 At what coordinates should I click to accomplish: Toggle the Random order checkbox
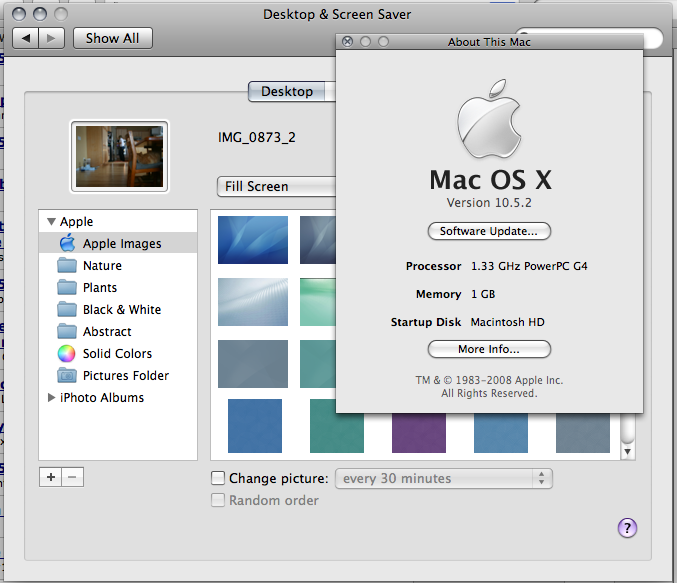click(218, 500)
